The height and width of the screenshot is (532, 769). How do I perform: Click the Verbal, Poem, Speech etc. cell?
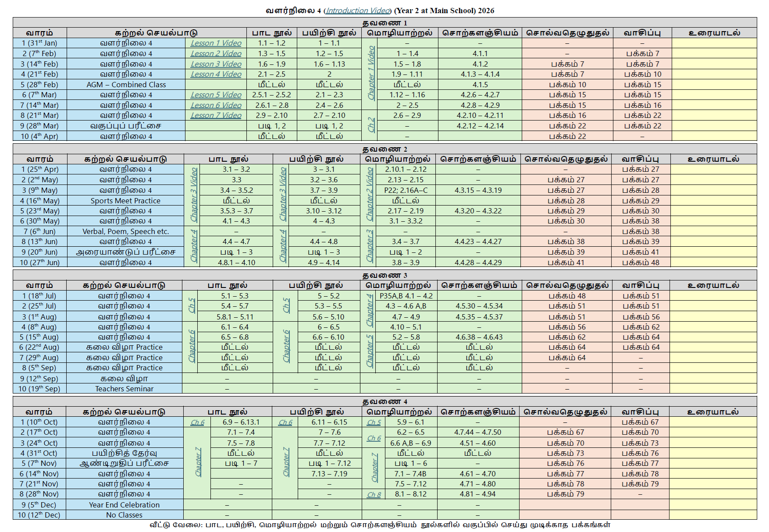[x=125, y=231]
